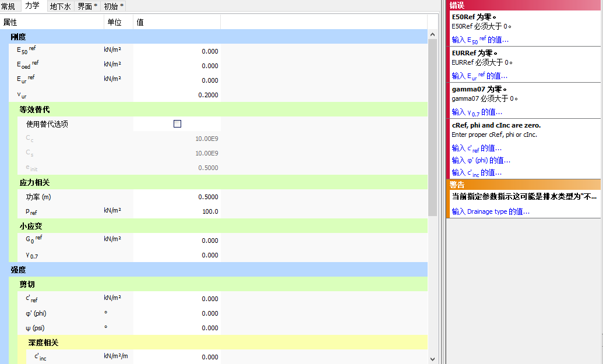Open the 输入 γ0.7 的值 link

point(477,112)
